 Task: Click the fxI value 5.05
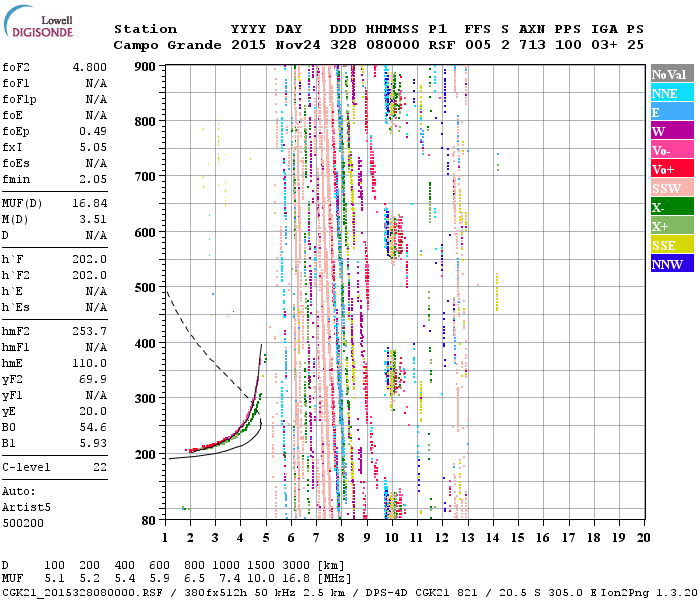[x=93, y=147]
